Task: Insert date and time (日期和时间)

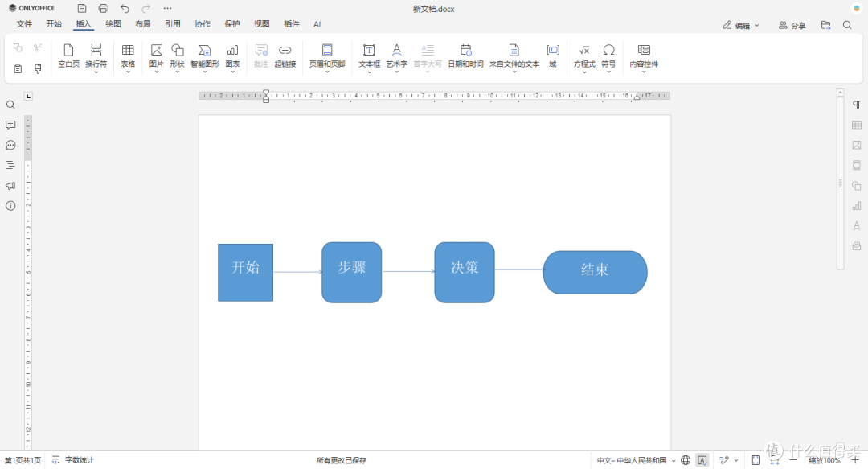Action: point(465,56)
